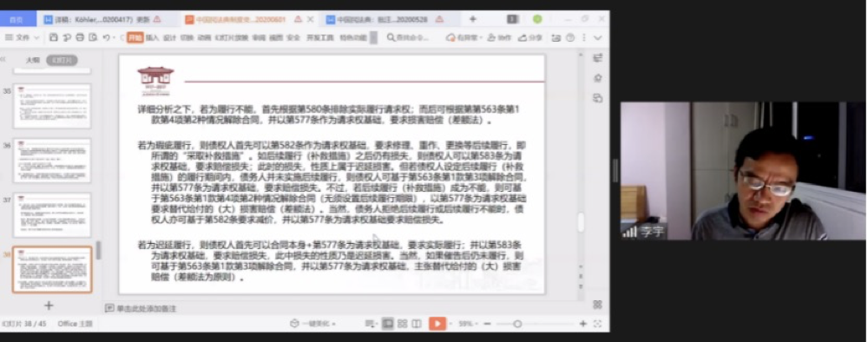The width and height of the screenshot is (868, 342).
Task: Click the zoom slider handle
Action: pyautogui.click(x=517, y=324)
